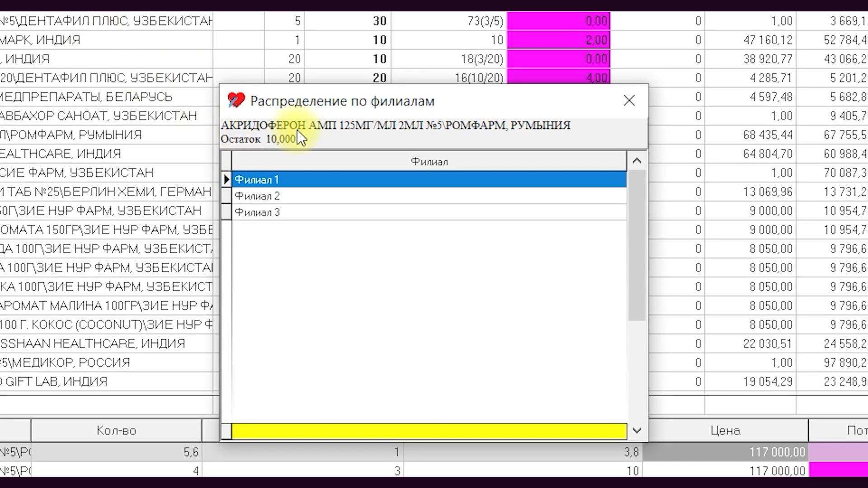The image size is (868, 488).
Task: Click row selector box beside Филиал 3
Action: click(226, 212)
